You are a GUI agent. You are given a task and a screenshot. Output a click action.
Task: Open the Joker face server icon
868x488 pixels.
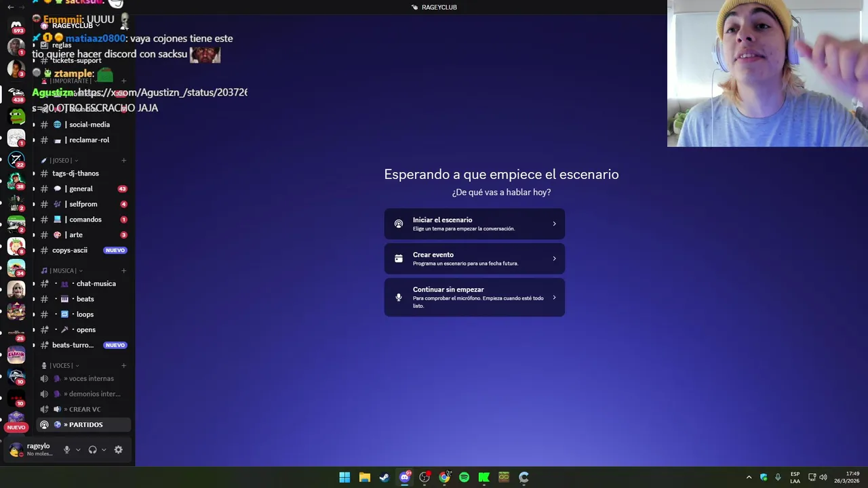pyautogui.click(x=16, y=290)
